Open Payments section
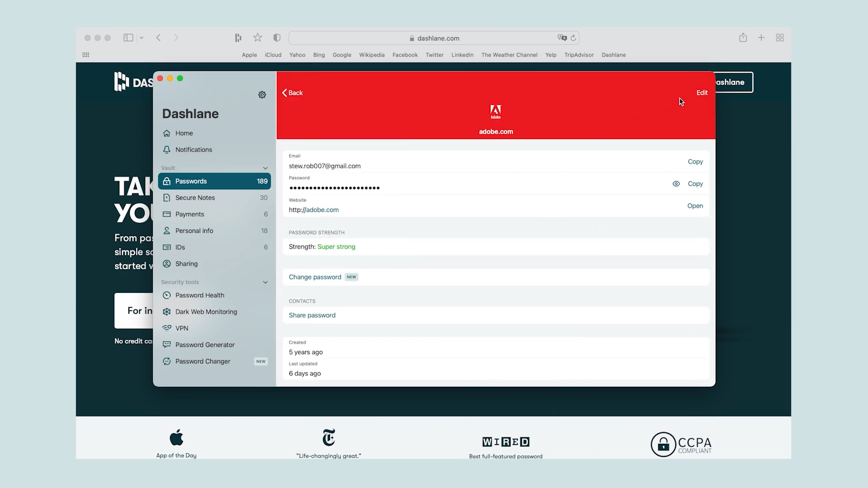 [x=215, y=214]
